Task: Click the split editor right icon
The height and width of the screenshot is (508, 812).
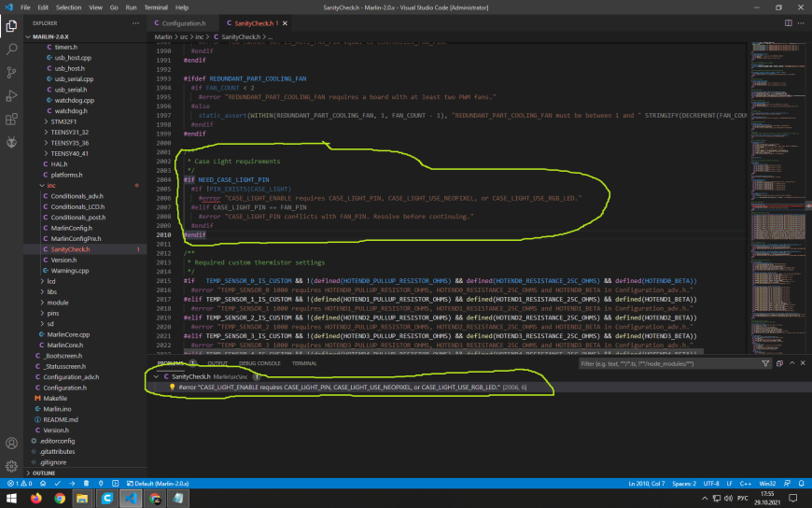Action: [x=788, y=23]
